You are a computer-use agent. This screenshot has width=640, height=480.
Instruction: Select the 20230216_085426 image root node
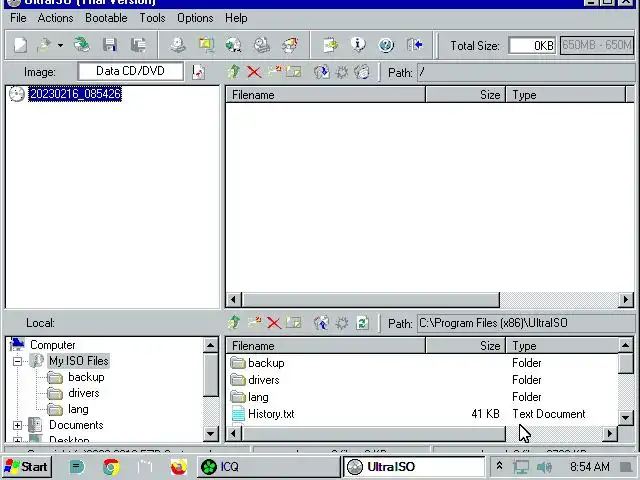click(75, 94)
